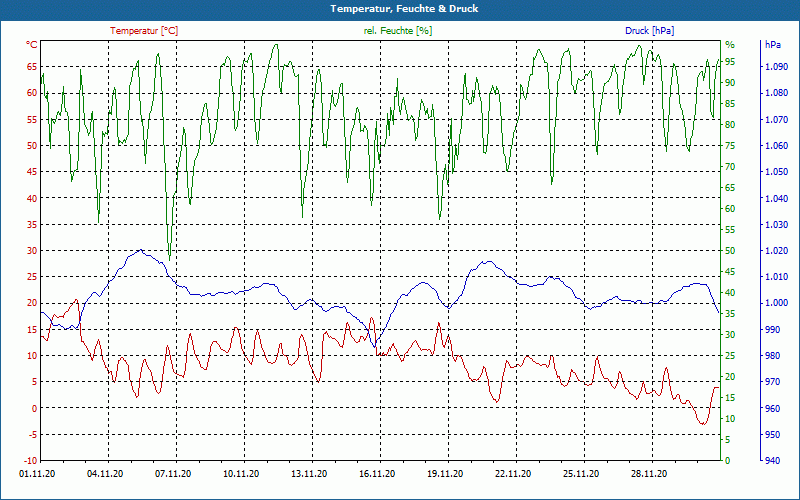
Task: Click the date label '13.11.20'
Action: point(309,474)
